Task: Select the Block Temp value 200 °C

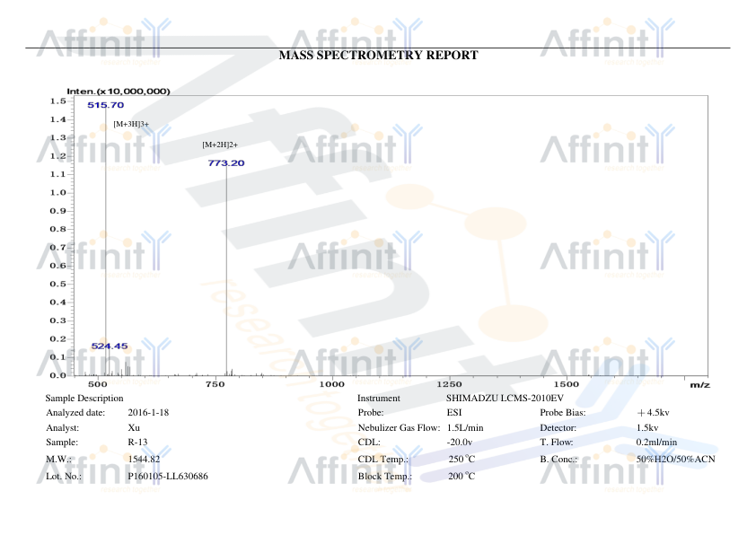Action: pyautogui.click(x=462, y=476)
